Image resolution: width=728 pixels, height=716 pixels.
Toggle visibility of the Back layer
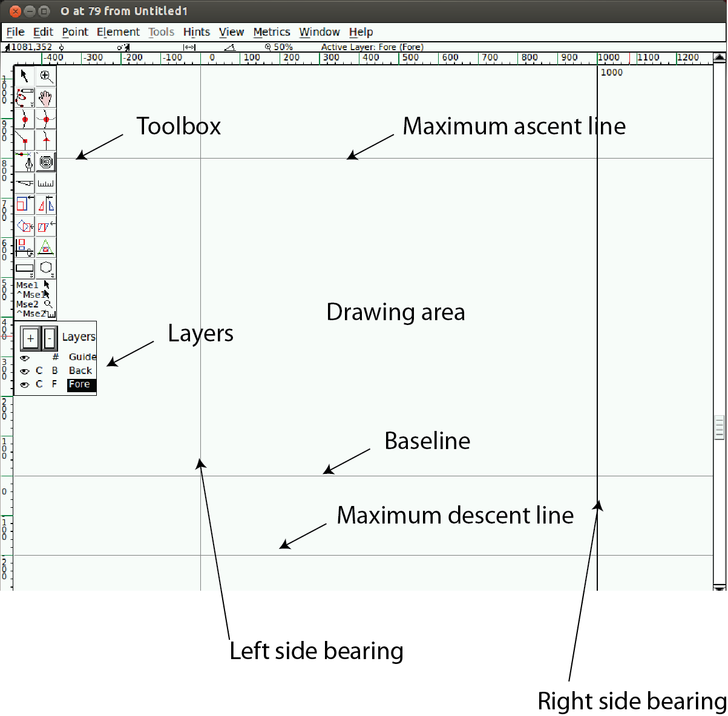25,371
